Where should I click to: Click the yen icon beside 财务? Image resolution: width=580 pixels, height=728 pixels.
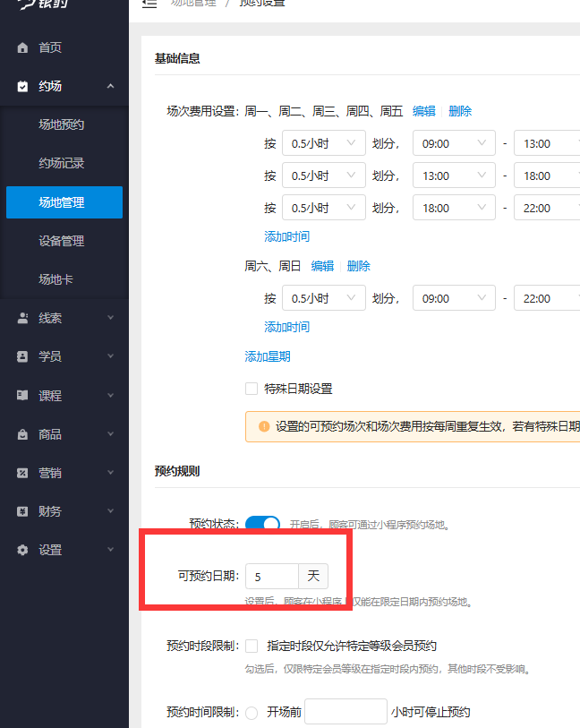tap(22, 511)
